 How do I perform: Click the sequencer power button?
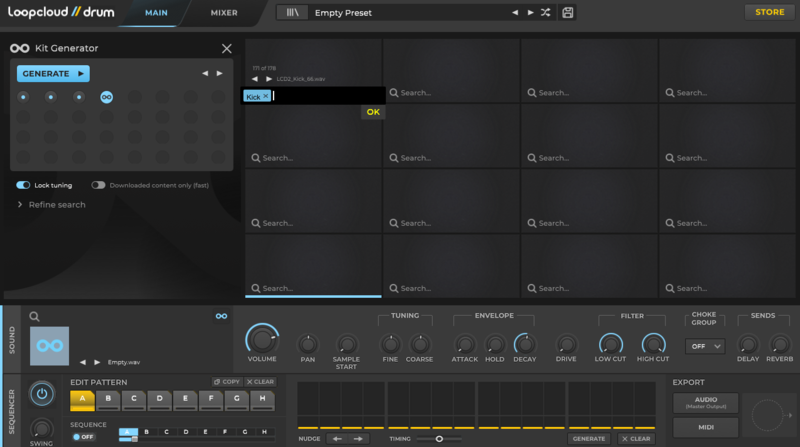point(41,393)
